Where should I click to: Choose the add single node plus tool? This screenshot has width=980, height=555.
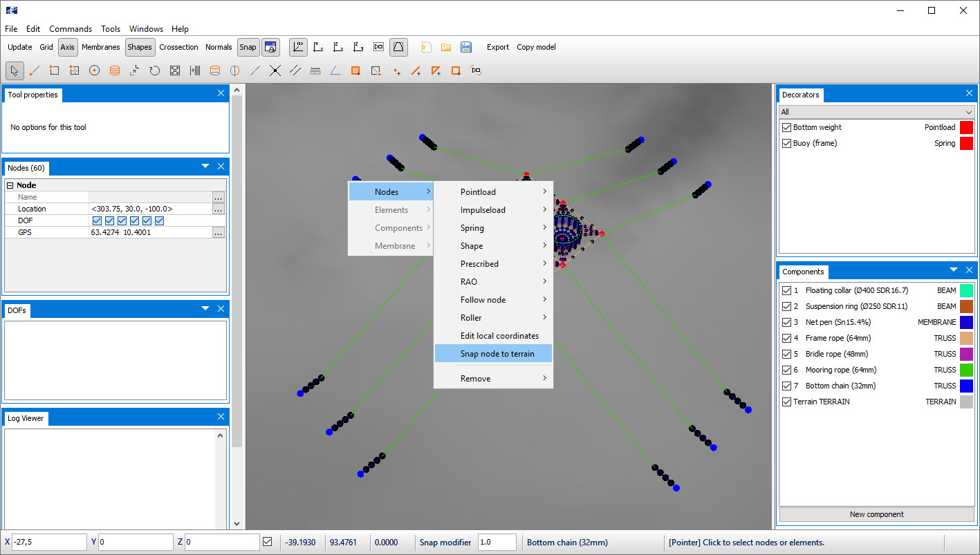pyautogui.click(x=396, y=70)
